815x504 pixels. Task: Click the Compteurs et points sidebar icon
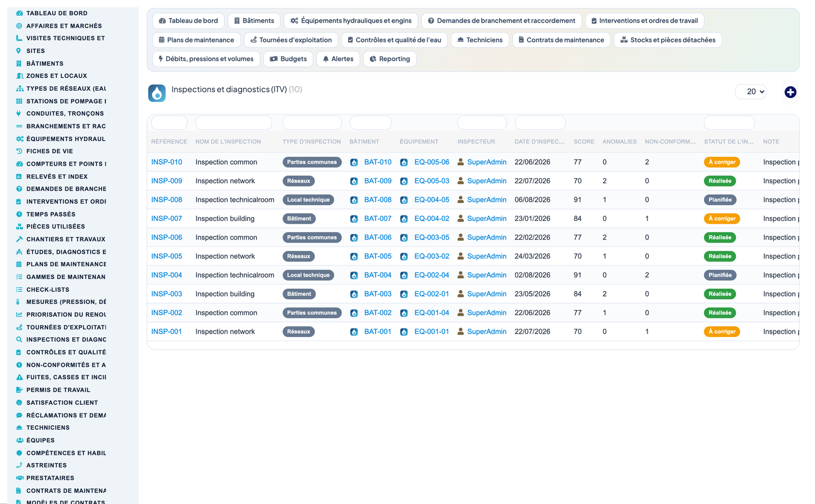click(x=19, y=164)
